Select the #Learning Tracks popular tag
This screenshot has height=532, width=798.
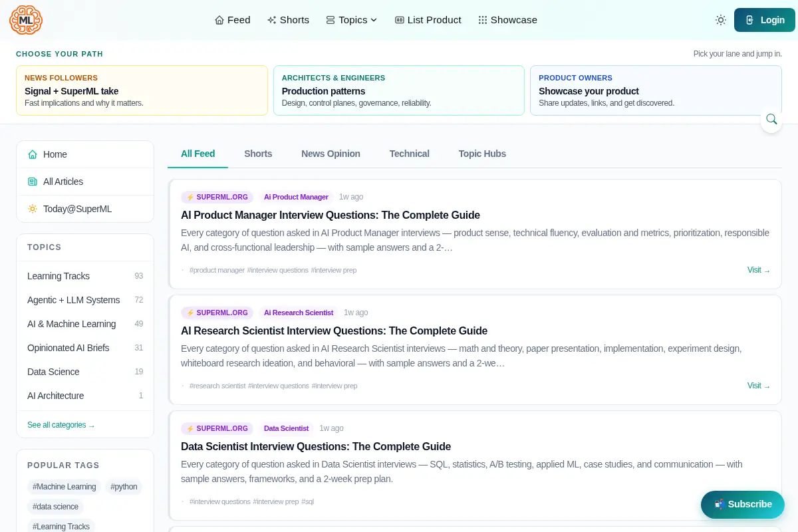click(61, 526)
